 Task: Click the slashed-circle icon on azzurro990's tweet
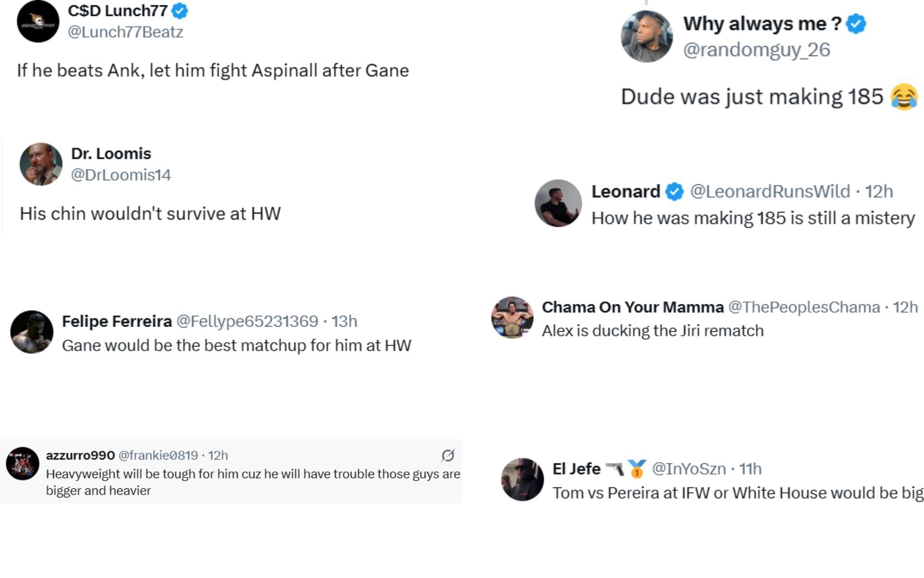click(448, 455)
